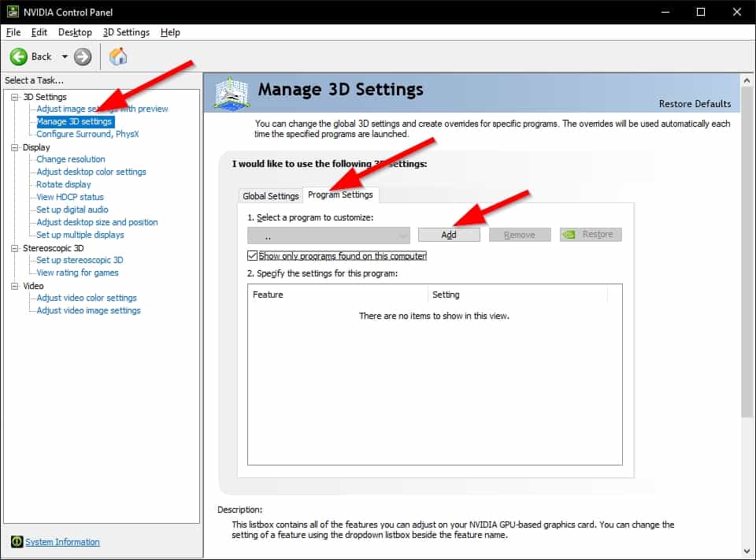Viewport: 756px width, 560px height.
Task: Open Adjust video color settings
Action: pos(87,298)
